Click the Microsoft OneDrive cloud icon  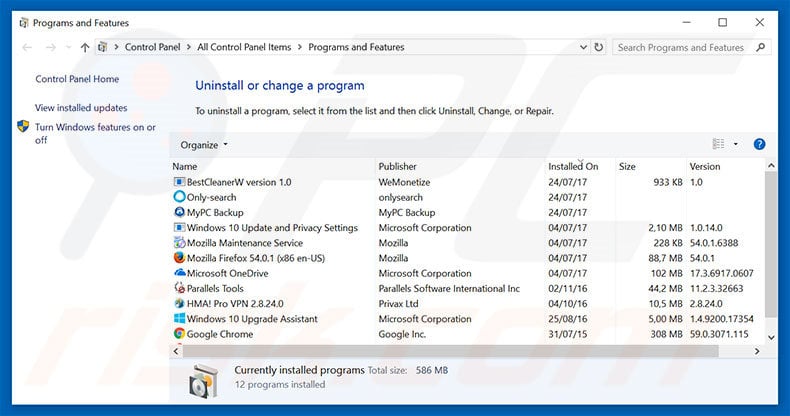coord(179,272)
